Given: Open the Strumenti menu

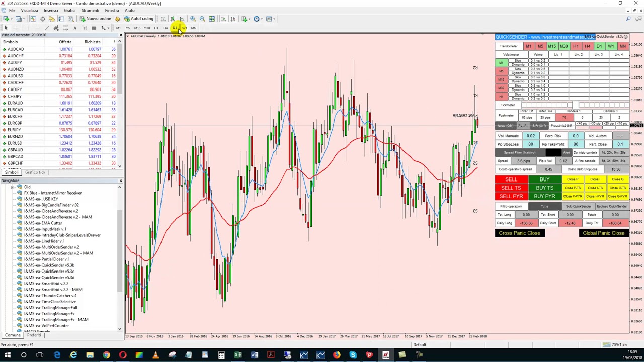Looking at the screenshot, I should click(90, 10).
